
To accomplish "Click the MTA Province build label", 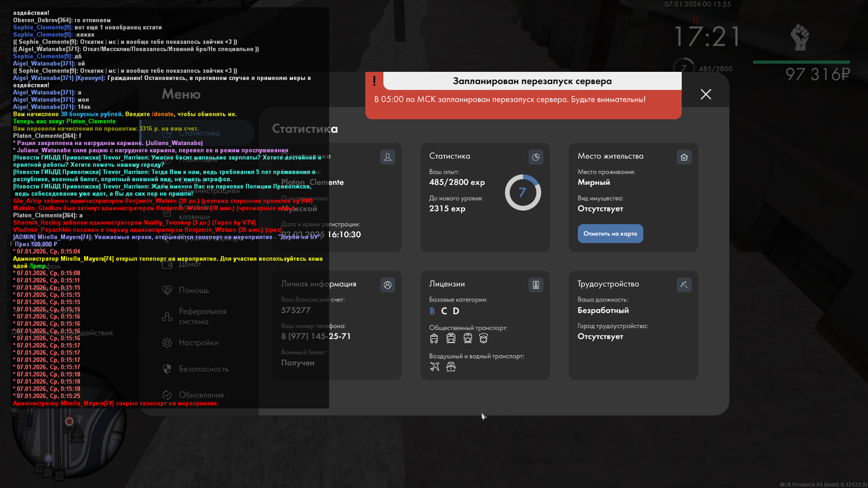I will pyautogui.click(x=823, y=485).
